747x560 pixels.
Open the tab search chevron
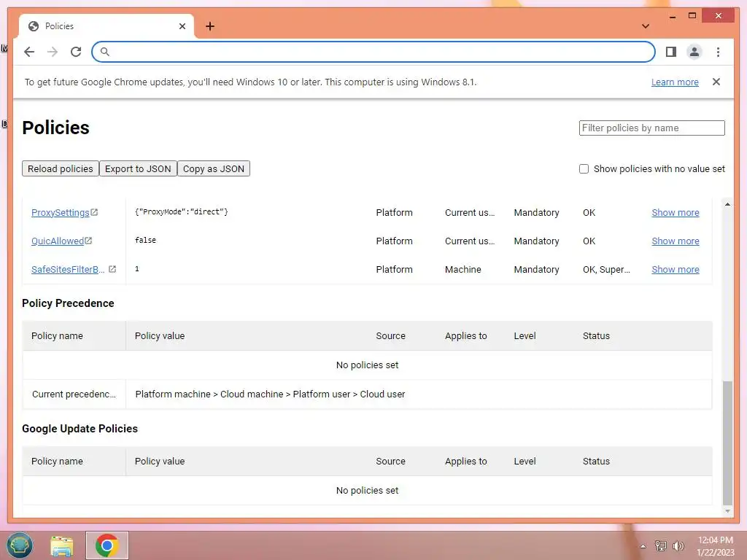coord(646,26)
